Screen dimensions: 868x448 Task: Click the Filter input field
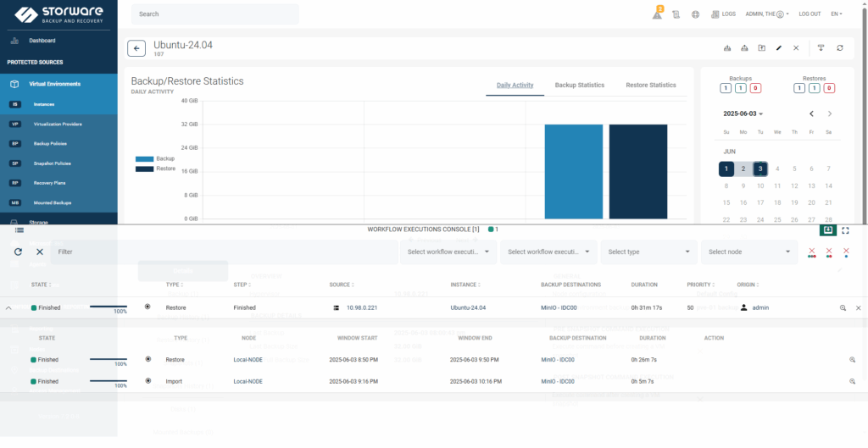(220, 252)
